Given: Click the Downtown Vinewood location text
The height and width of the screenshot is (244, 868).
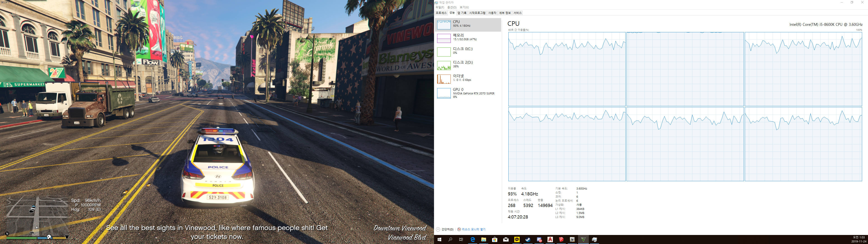Looking at the screenshot, I should click(400, 228).
